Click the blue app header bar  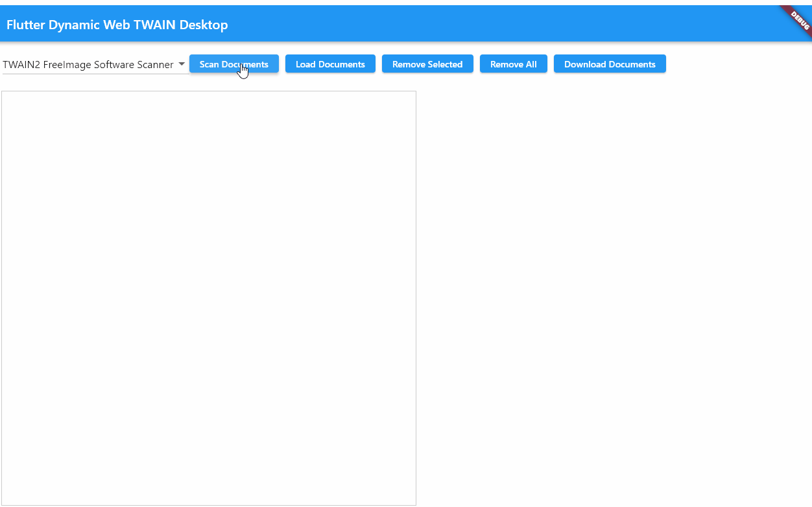click(454, 25)
